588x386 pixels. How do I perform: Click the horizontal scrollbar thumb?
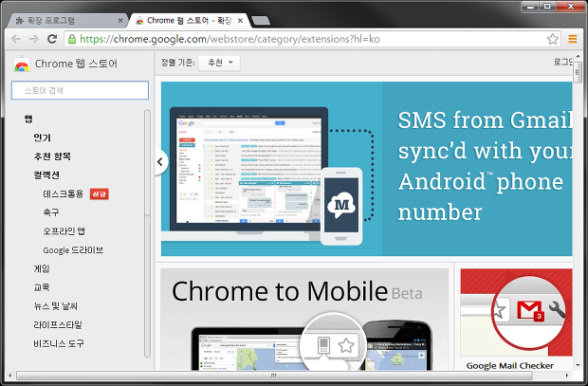[x=274, y=376]
